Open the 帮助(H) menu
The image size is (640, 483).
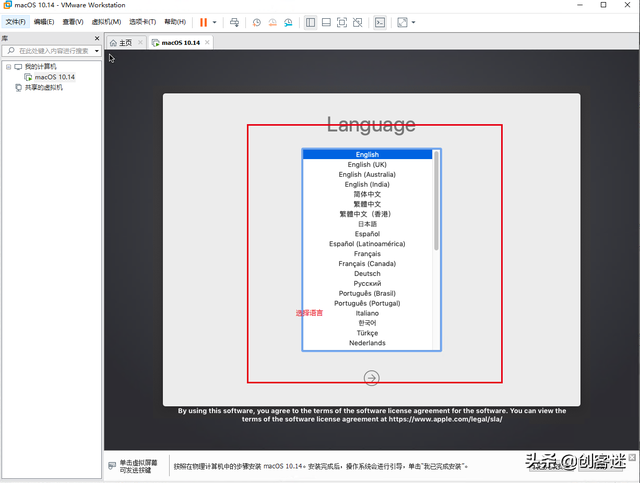tap(175, 22)
